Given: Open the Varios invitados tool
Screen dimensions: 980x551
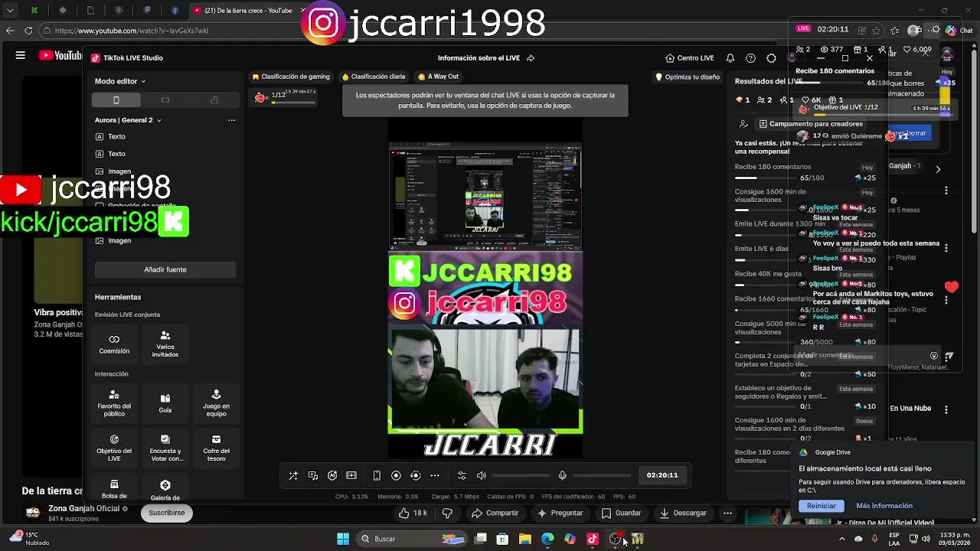Looking at the screenshot, I should click(165, 344).
